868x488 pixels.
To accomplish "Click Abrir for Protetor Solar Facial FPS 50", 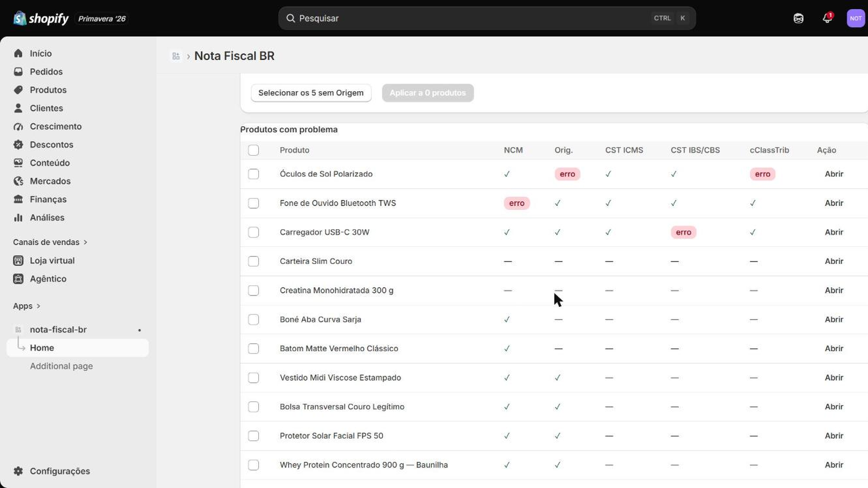I will click(834, 436).
